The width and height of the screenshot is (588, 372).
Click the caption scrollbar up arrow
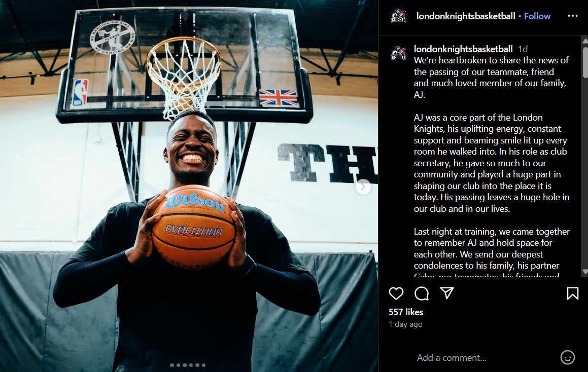coord(585,41)
